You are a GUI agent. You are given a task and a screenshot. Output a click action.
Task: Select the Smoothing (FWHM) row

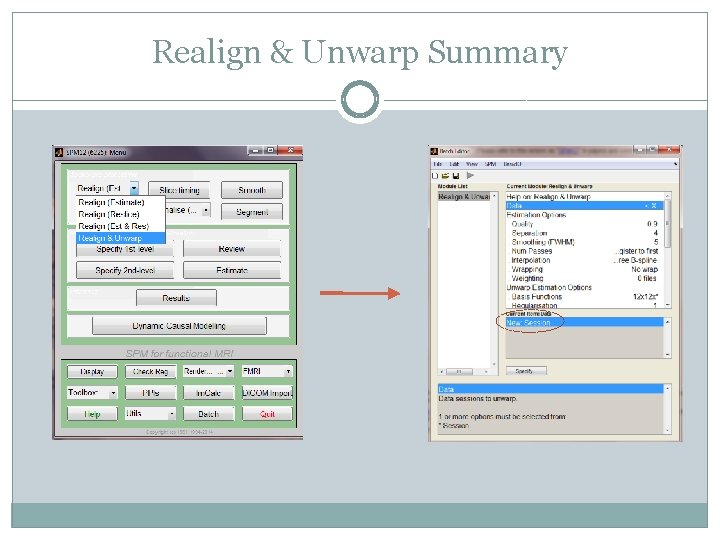pos(585,242)
